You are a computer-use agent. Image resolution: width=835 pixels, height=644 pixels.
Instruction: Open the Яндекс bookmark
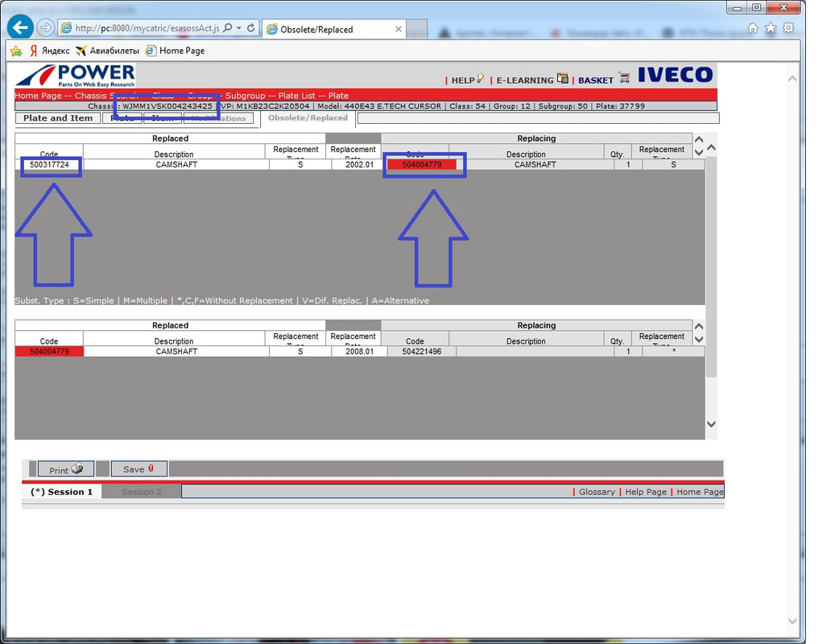click(50, 51)
